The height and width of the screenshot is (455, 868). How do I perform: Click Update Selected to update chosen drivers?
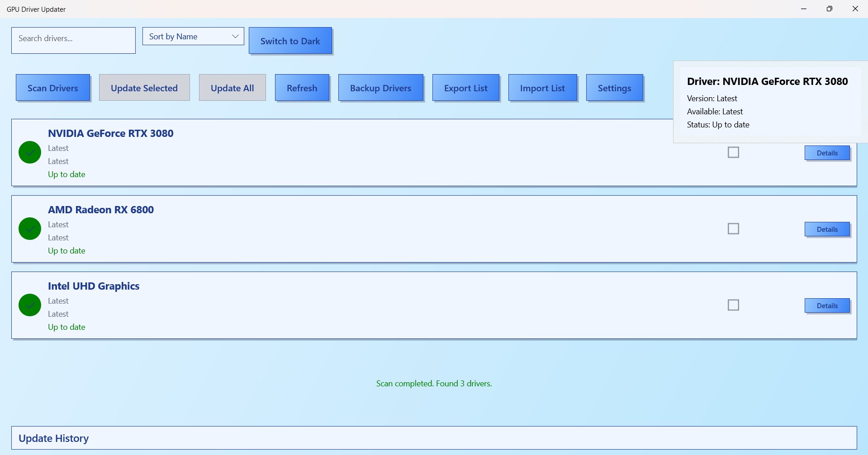coord(144,88)
